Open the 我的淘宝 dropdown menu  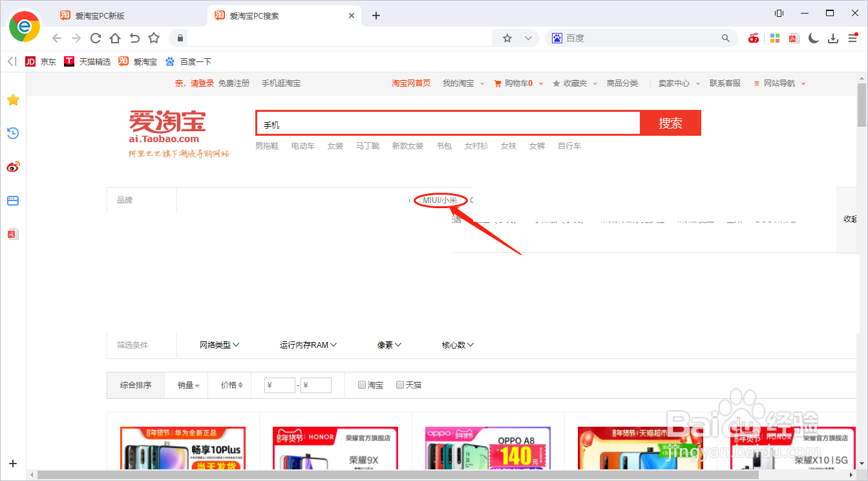coord(462,83)
